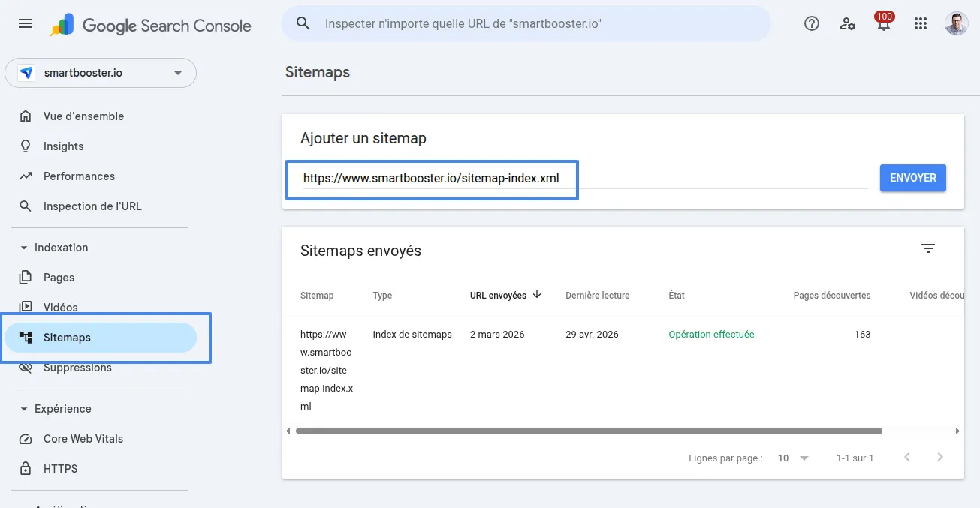Click the sitemap URL input field
Screen dimensions: 980x508
coord(584,179)
